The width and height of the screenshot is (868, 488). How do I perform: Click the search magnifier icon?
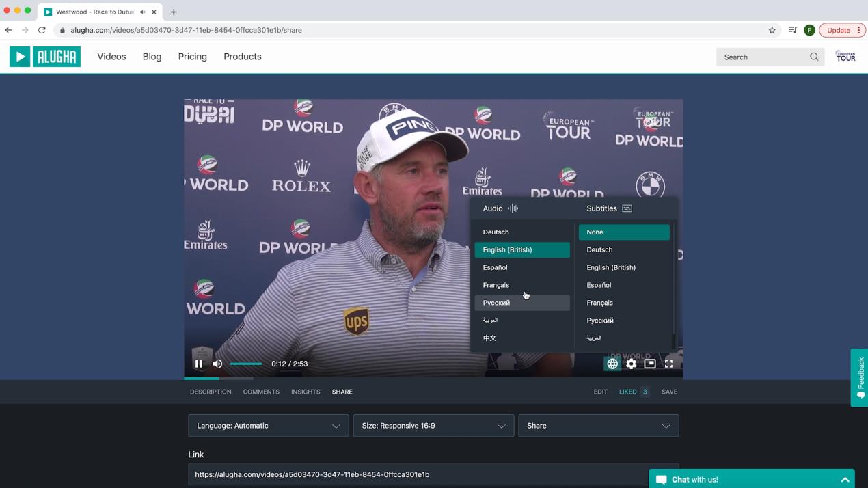click(x=813, y=57)
